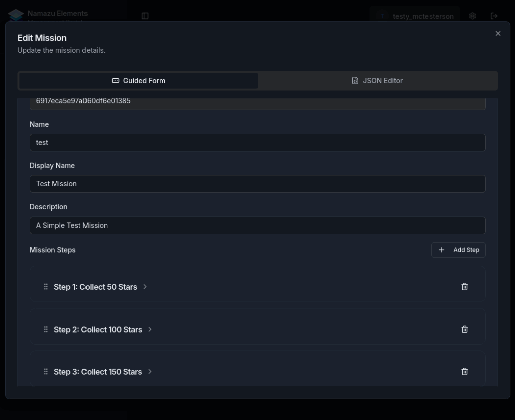Edit the Display Name field
This screenshot has width=515, height=420.
257,184
